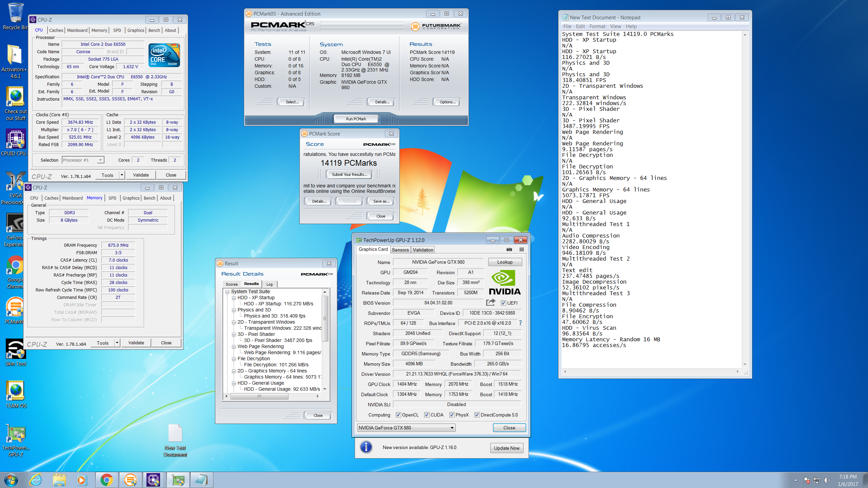This screenshot has height=488, width=868.
Task: Open the TEAM OS desktop shortcut
Action: tap(15, 394)
